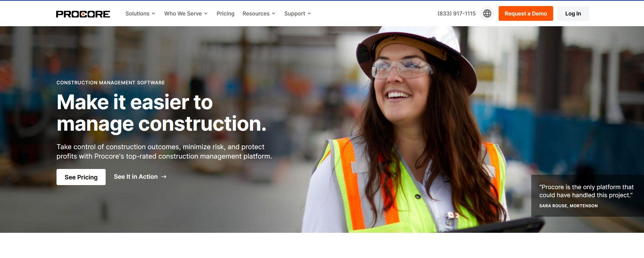Go to the Pricing page in navigation
The height and width of the screenshot is (258, 644).
225,13
